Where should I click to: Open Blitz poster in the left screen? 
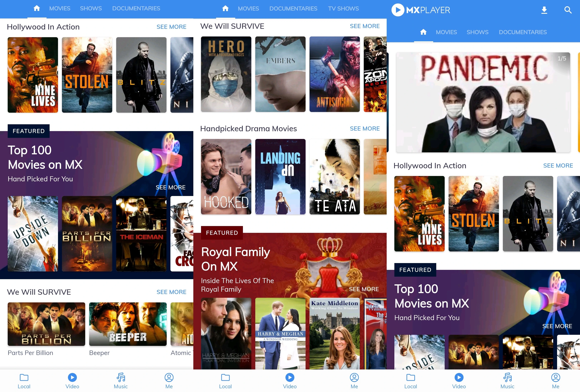pos(141,75)
